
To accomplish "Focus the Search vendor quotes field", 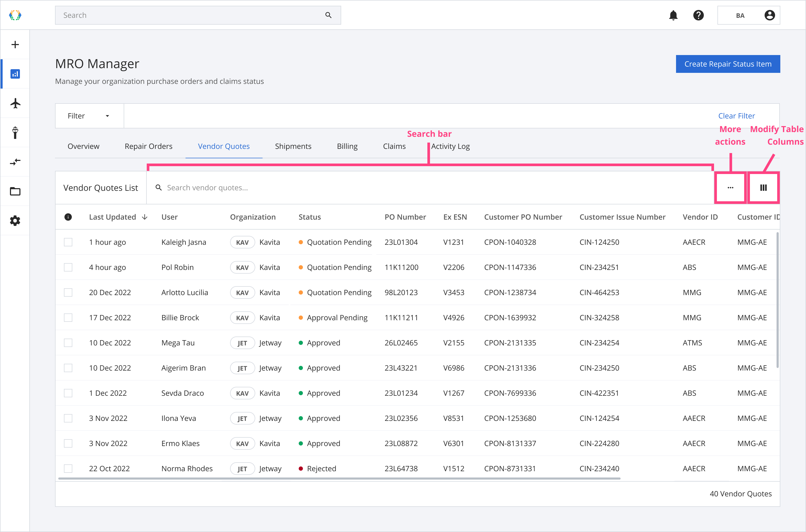I will (x=430, y=188).
